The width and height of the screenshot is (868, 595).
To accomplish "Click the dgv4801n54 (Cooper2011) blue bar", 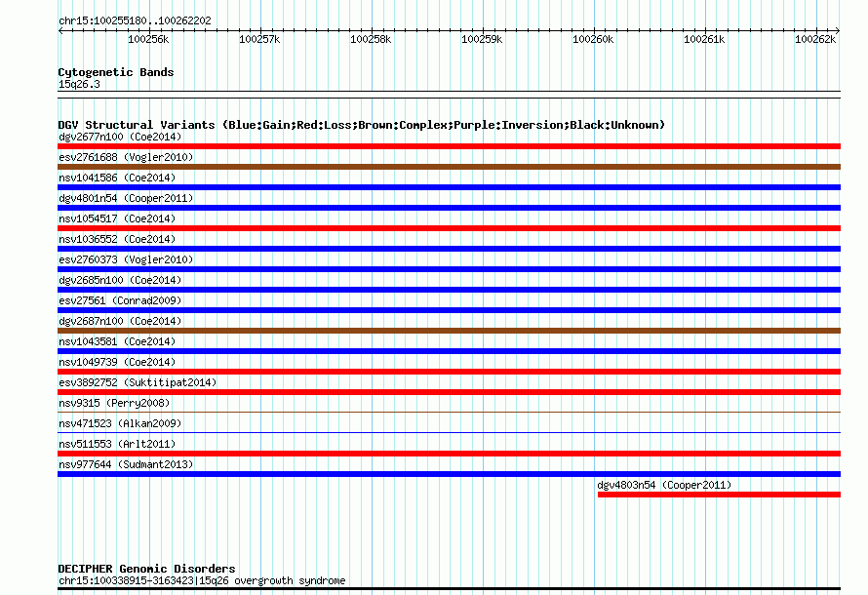I will [x=449, y=208].
